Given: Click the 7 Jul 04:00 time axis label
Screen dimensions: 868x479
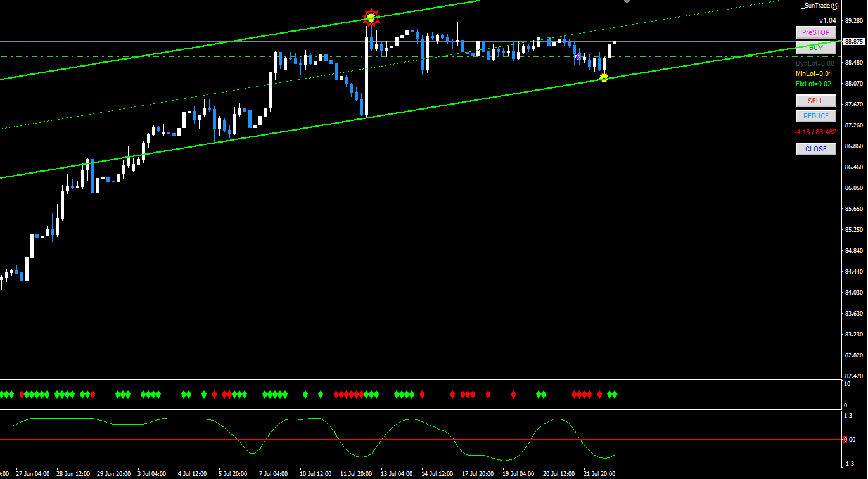Looking at the screenshot, I should (274, 473).
